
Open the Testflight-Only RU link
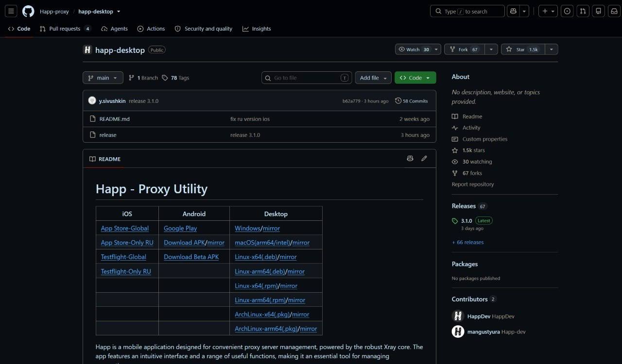126,271
